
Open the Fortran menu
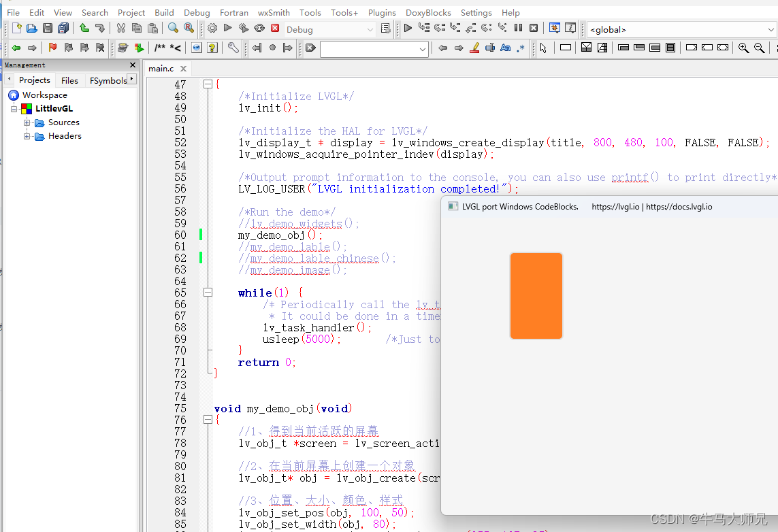[x=233, y=12]
